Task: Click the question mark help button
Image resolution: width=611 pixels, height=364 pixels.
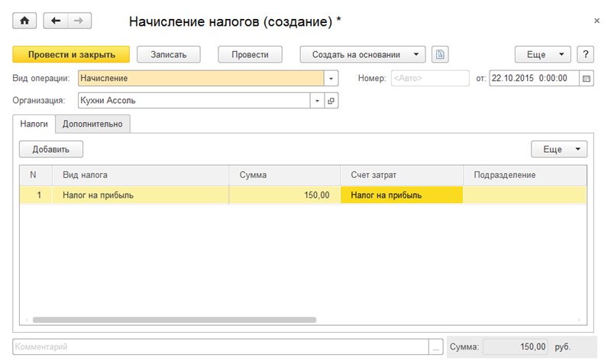Action: (x=585, y=54)
